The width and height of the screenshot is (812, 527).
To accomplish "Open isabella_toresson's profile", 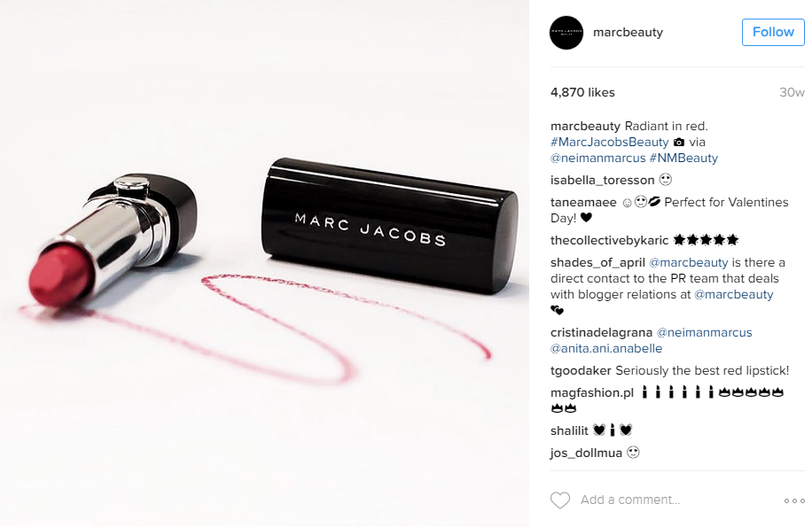I will pyautogui.click(x=602, y=181).
